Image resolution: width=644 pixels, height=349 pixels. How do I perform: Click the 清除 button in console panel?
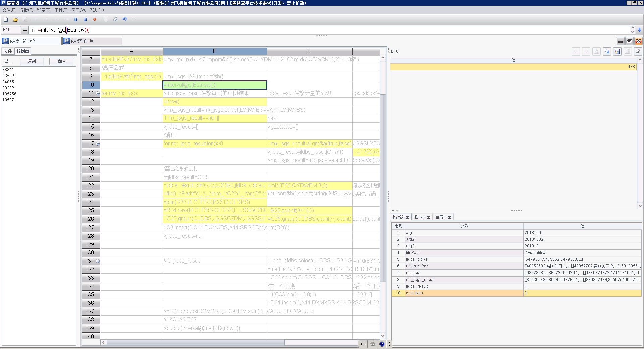[x=61, y=61]
